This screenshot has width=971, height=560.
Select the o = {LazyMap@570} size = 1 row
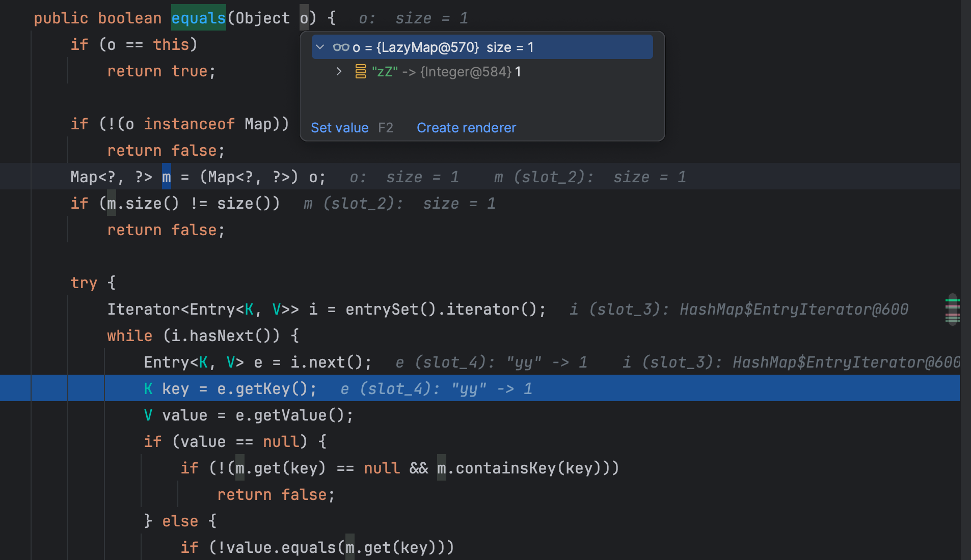tap(482, 47)
